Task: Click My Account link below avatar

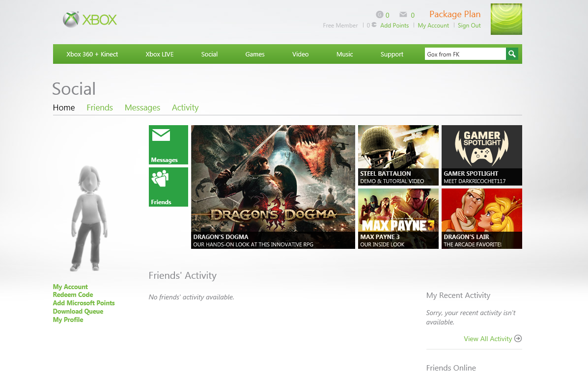Action: (x=70, y=287)
